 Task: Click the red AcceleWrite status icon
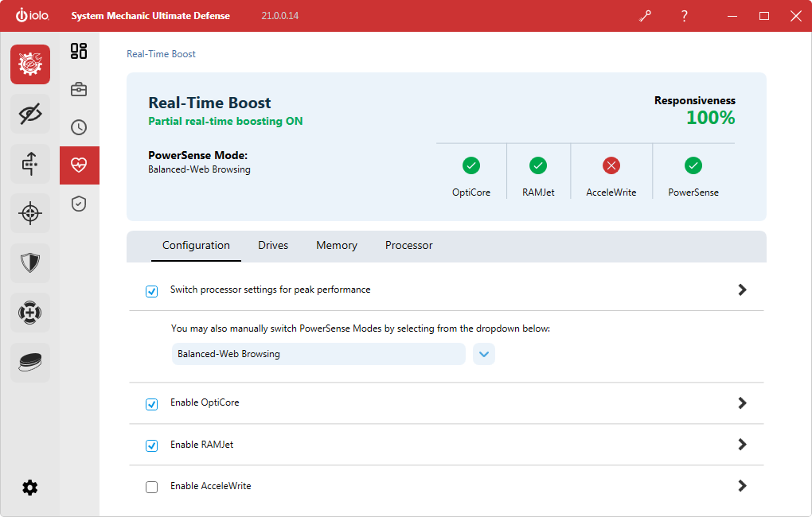coord(611,165)
